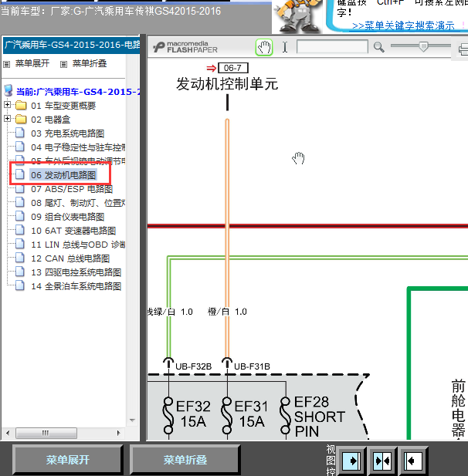
Task: Open 03 充电系统电路图 entry
Action: (x=67, y=133)
